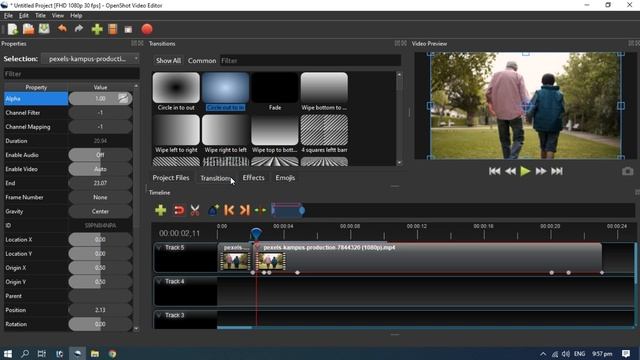This screenshot has width=640, height=360.
Task: Collapse the Track 5 arrow
Action: [159, 247]
